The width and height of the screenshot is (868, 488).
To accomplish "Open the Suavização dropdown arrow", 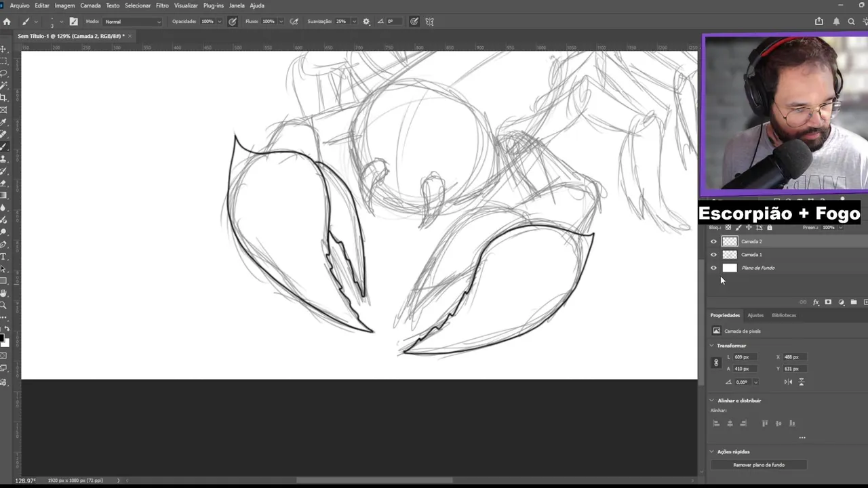I will (x=353, y=22).
